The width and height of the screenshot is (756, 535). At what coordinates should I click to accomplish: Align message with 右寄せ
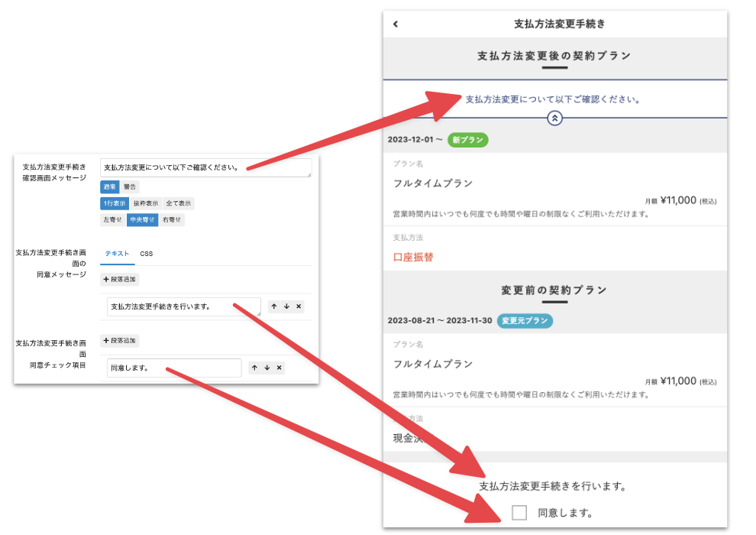(172, 220)
